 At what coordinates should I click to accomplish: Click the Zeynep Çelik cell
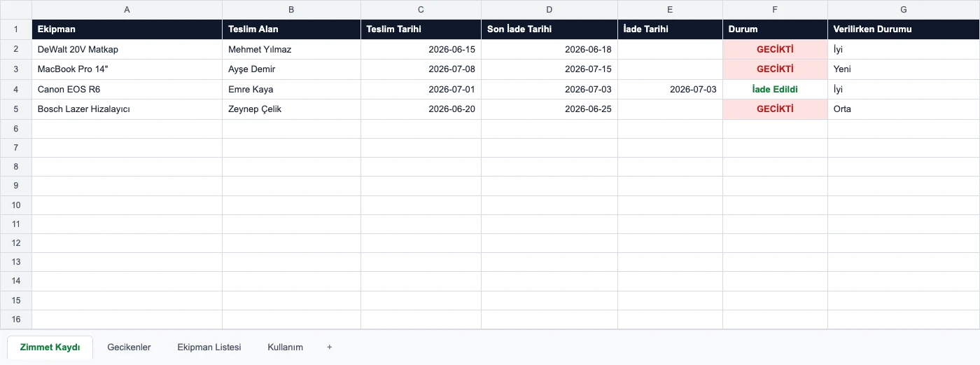[x=291, y=109]
